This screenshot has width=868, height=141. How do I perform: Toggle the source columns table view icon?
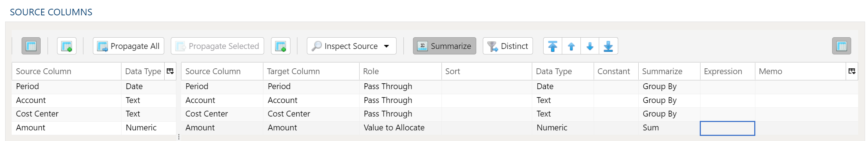point(31,46)
